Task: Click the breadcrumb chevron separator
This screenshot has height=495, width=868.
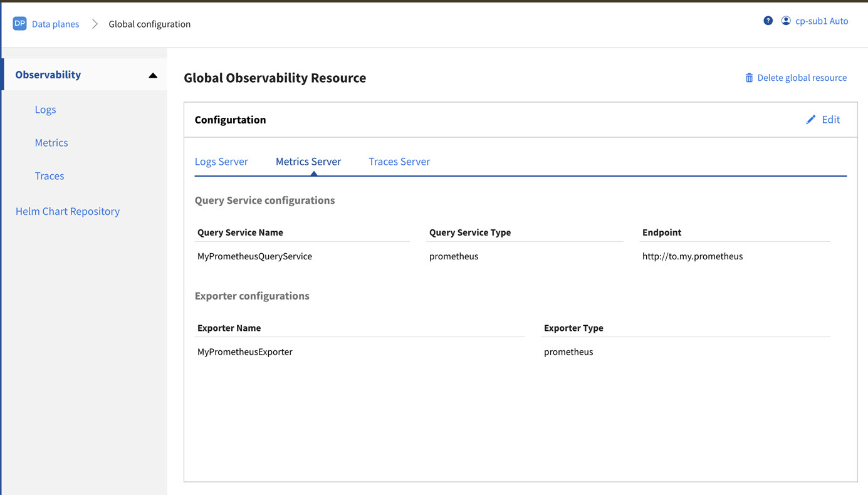Action: point(95,24)
